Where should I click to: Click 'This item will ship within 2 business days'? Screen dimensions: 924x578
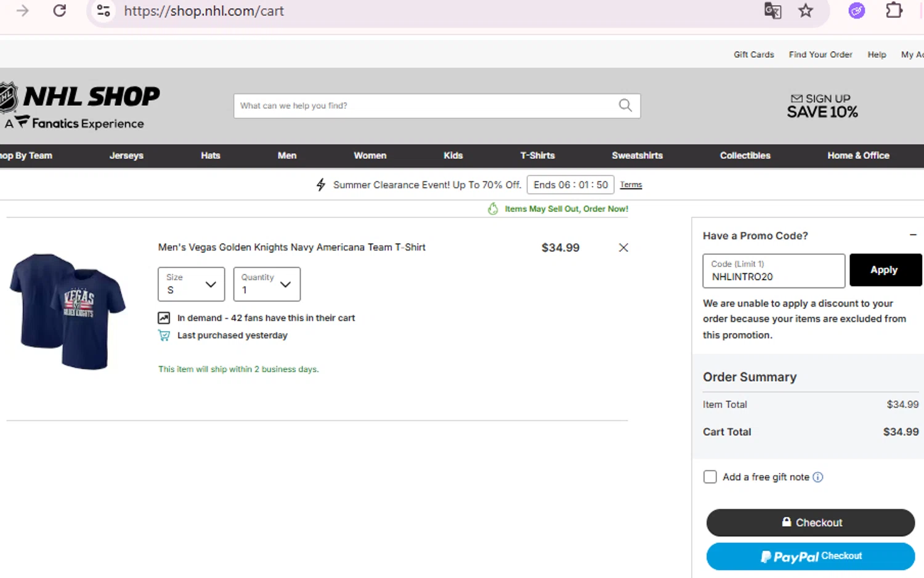pyautogui.click(x=238, y=369)
